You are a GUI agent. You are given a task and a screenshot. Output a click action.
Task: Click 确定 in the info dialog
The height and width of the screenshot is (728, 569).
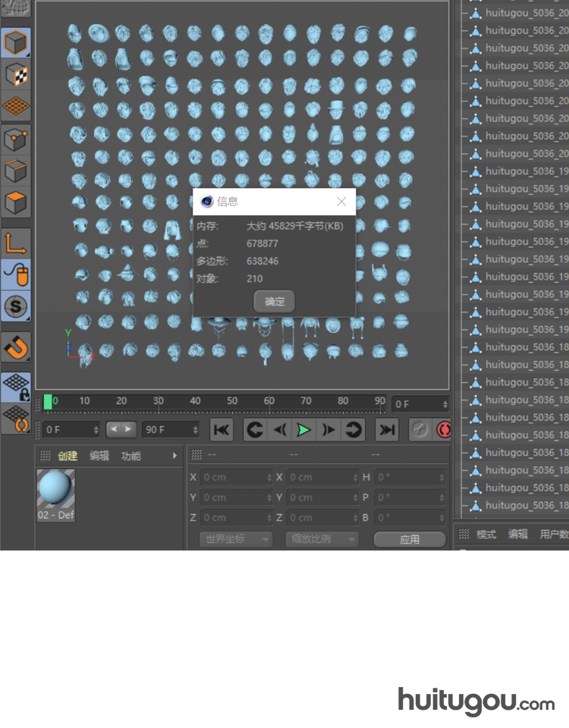click(274, 301)
